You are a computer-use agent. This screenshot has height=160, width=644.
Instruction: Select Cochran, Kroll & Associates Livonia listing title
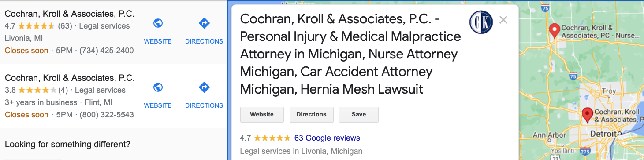(70, 14)
